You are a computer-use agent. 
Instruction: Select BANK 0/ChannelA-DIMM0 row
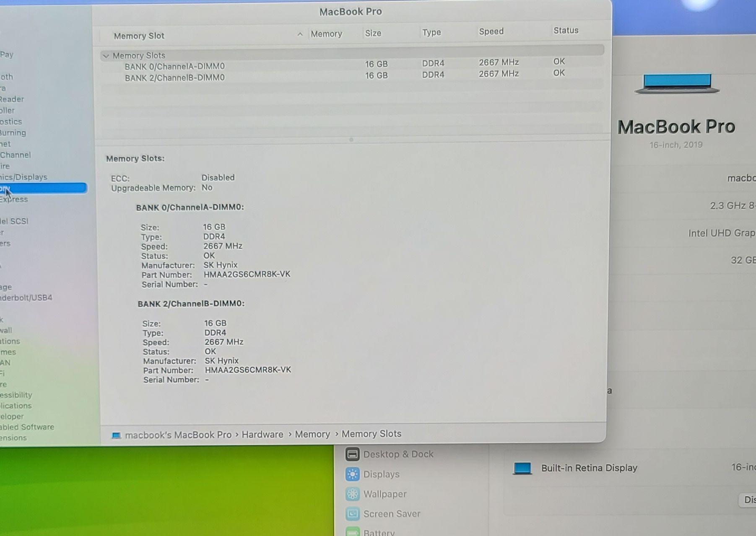174,66
